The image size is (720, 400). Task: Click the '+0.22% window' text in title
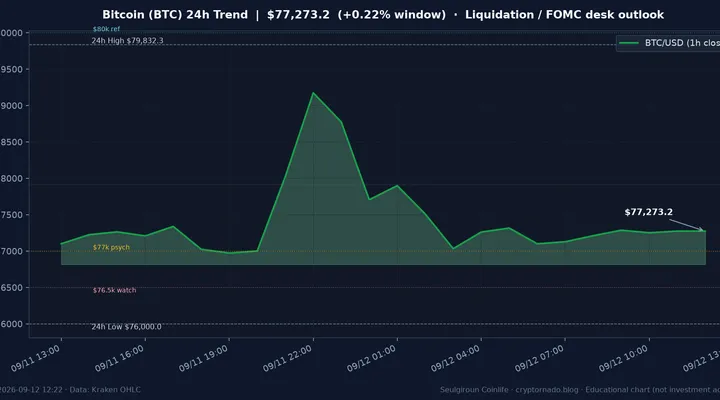(392, 15)
